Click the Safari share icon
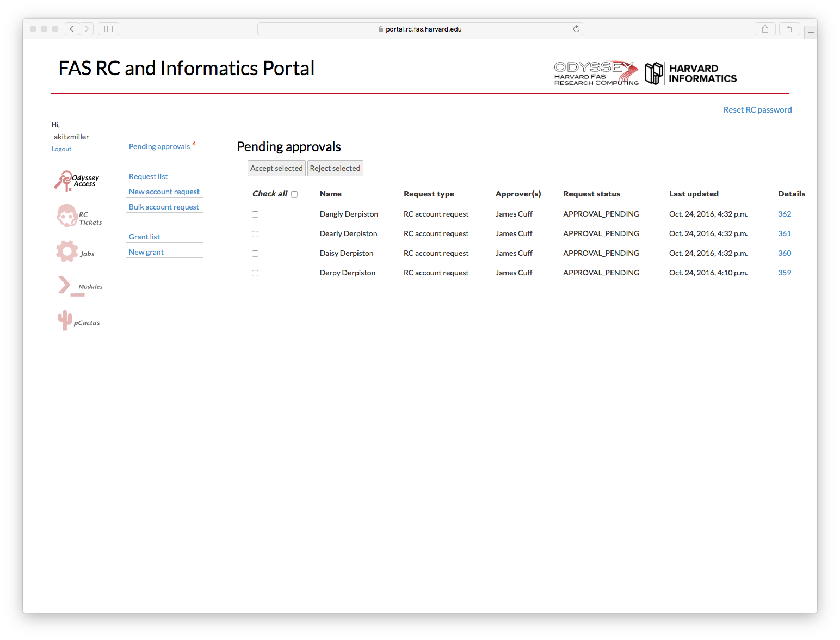Screen dimensions: 840x640 click(765, 29)
